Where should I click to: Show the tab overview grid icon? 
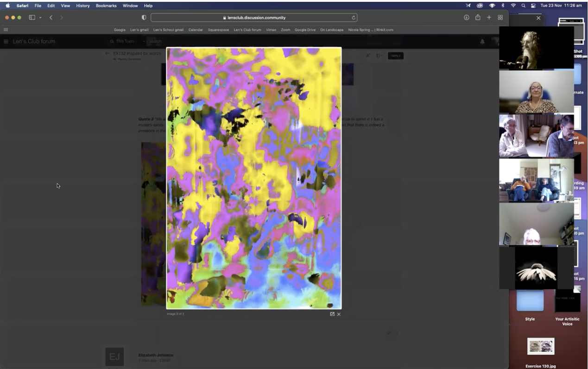click(500, 18)
